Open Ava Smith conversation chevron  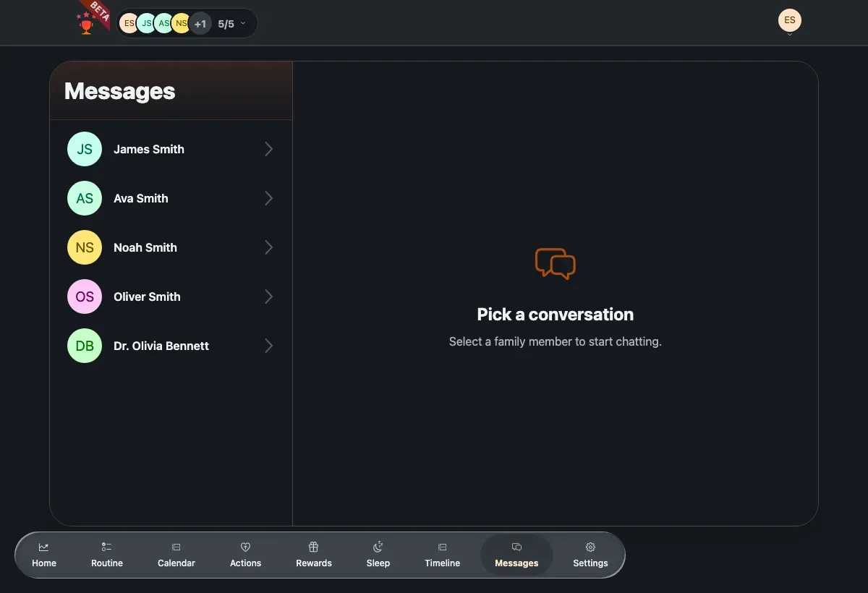pos(268,198)
